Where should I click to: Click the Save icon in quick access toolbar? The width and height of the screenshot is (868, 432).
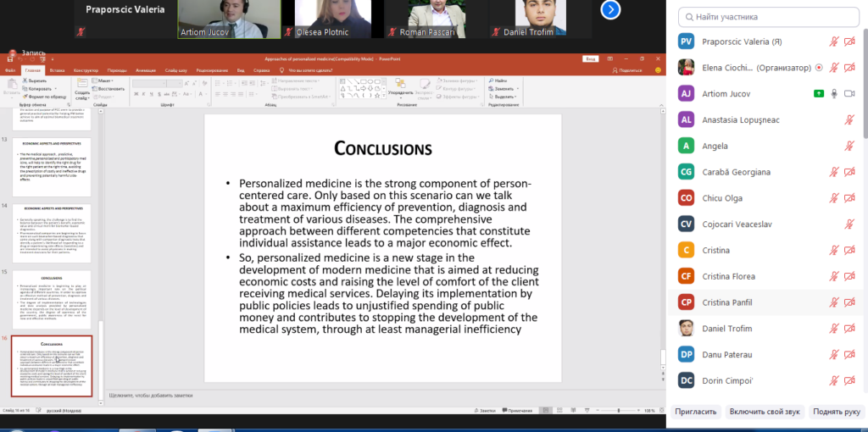pyautogui.click(x=10, y=59)
